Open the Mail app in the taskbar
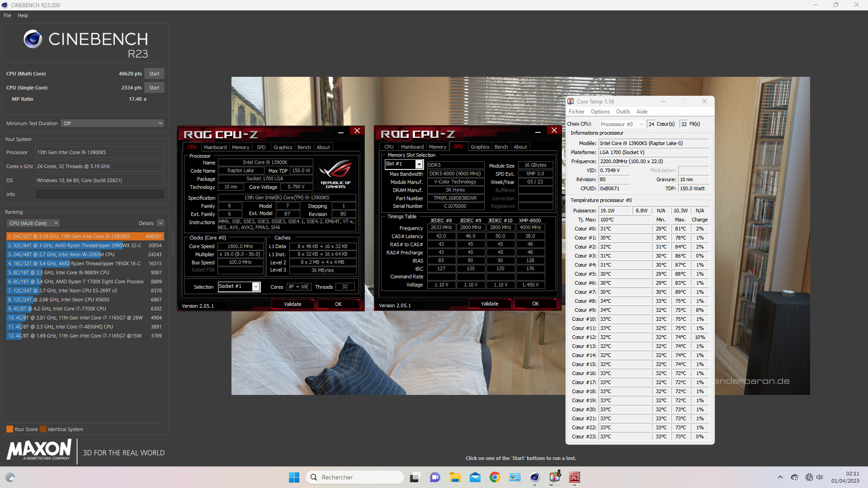The width and height of the screenshot is (868, 488). [x=475, y=477]
